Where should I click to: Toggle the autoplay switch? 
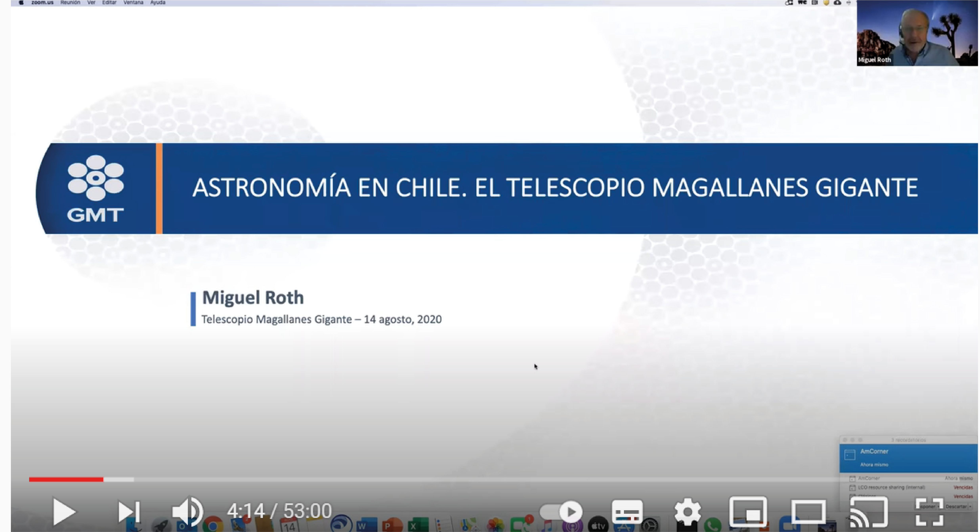pyautogui.click(x=561, y=512)
